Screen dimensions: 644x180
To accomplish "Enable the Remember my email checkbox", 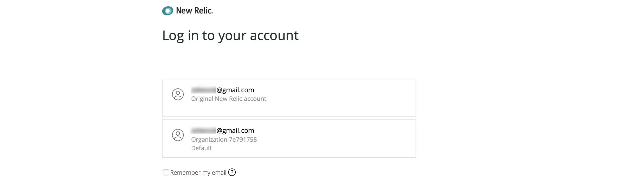I will (166, 172).
